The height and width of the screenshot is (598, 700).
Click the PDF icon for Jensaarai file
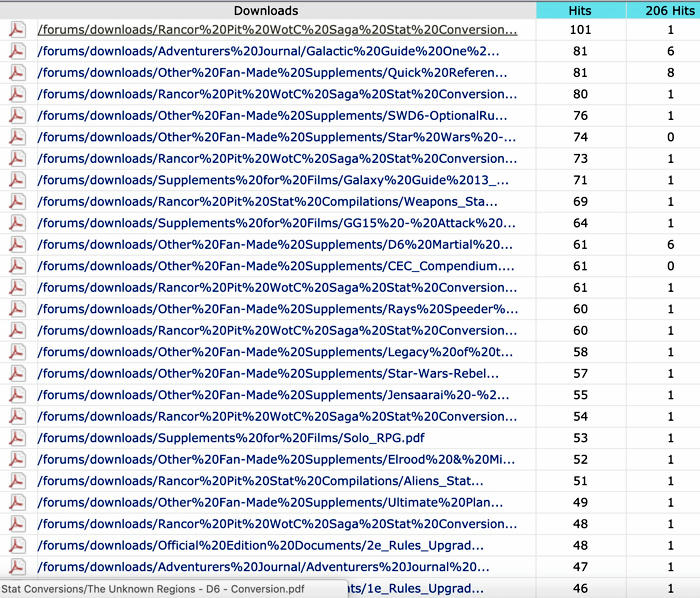[x=17, y=395]
